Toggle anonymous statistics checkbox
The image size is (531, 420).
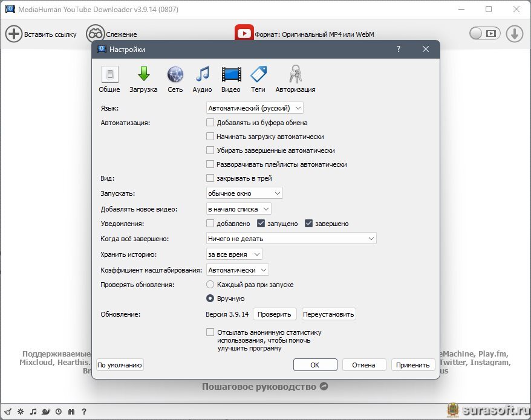pos(210,332)
